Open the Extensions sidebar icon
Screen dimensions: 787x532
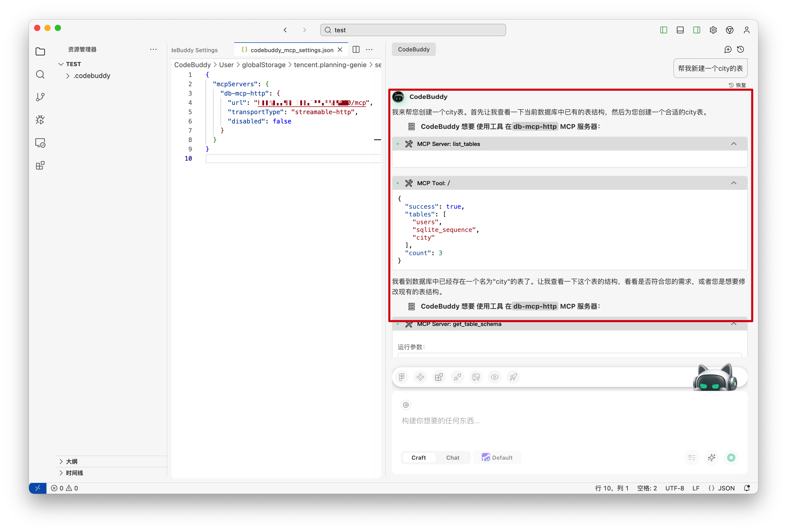40,166
